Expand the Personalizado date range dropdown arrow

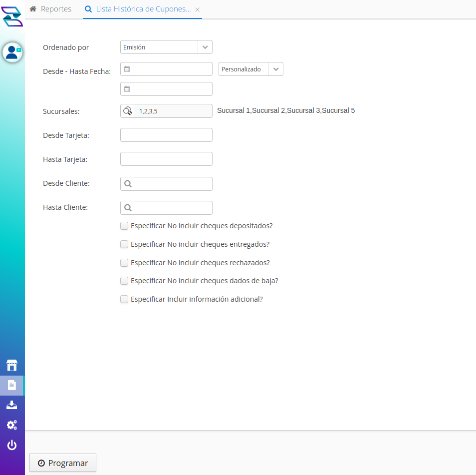[x=276, y=69]
